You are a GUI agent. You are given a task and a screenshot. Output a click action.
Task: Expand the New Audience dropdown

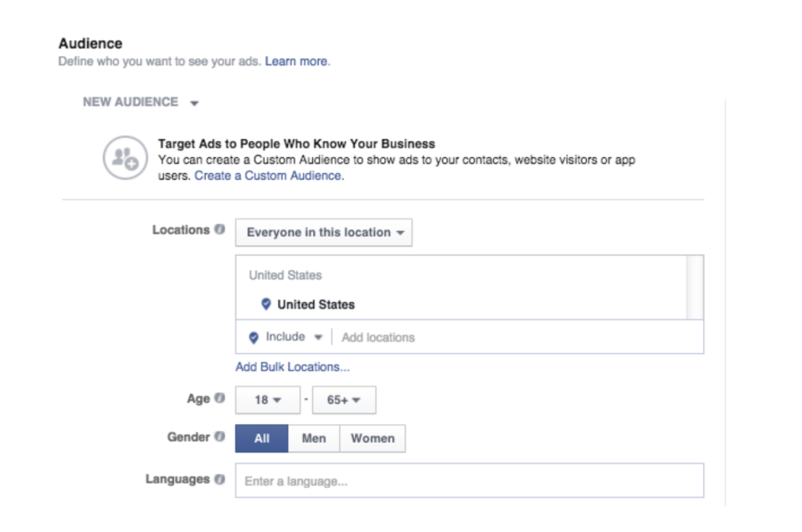pyautogui.click(x=141, y=102)
